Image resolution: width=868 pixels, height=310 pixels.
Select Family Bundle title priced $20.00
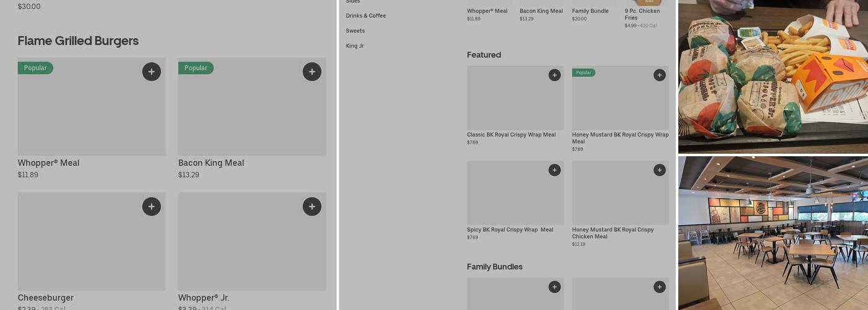(590, 11)
